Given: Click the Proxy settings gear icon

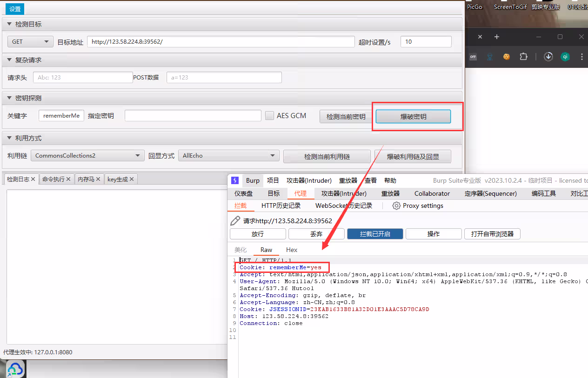Looking at the screenshot, I should click(x=396, y=206).
